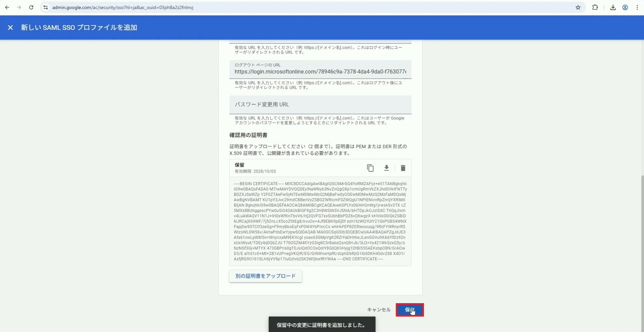The width and height of the screenshot is (644, 332).
Task: Show browser downloads
Action: click(613, 7)
